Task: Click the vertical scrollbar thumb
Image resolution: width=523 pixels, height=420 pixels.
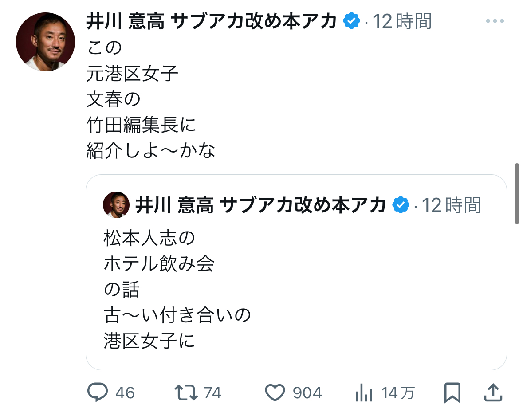Action: (517, 193)
